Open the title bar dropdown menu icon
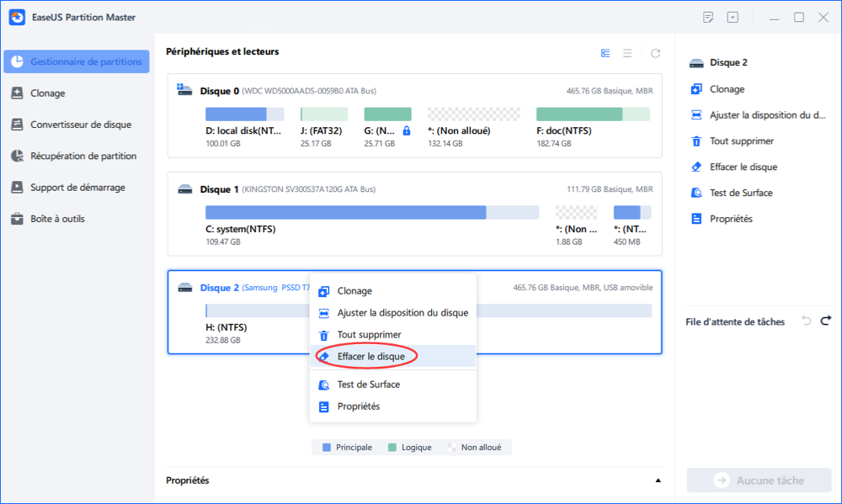Viewport: 842px width, 504px height. click(733, 17)
